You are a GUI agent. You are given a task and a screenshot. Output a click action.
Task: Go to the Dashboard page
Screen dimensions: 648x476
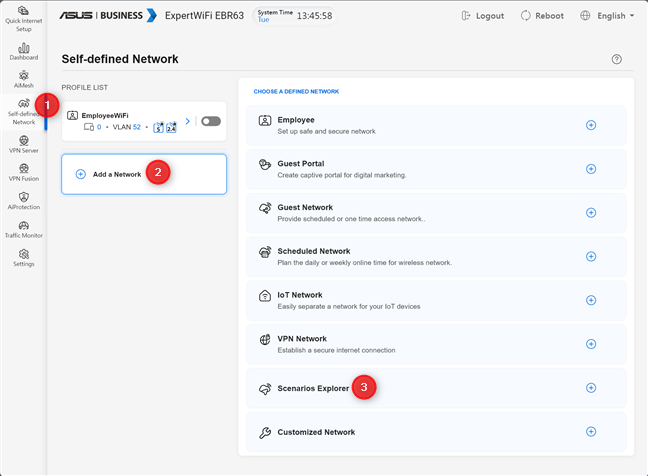[23, 52]
